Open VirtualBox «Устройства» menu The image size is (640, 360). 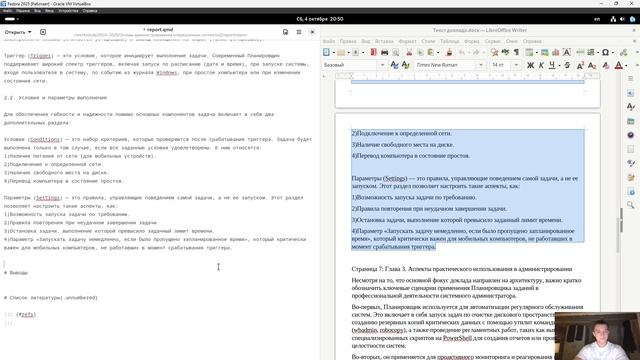tap(68, 11)
